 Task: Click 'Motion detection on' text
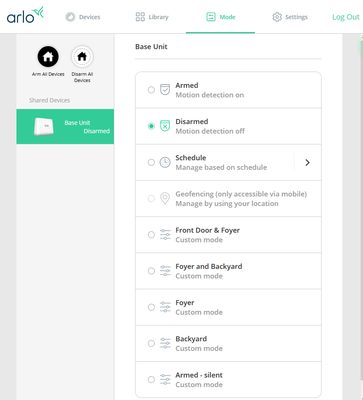click(x=210, y=95)
